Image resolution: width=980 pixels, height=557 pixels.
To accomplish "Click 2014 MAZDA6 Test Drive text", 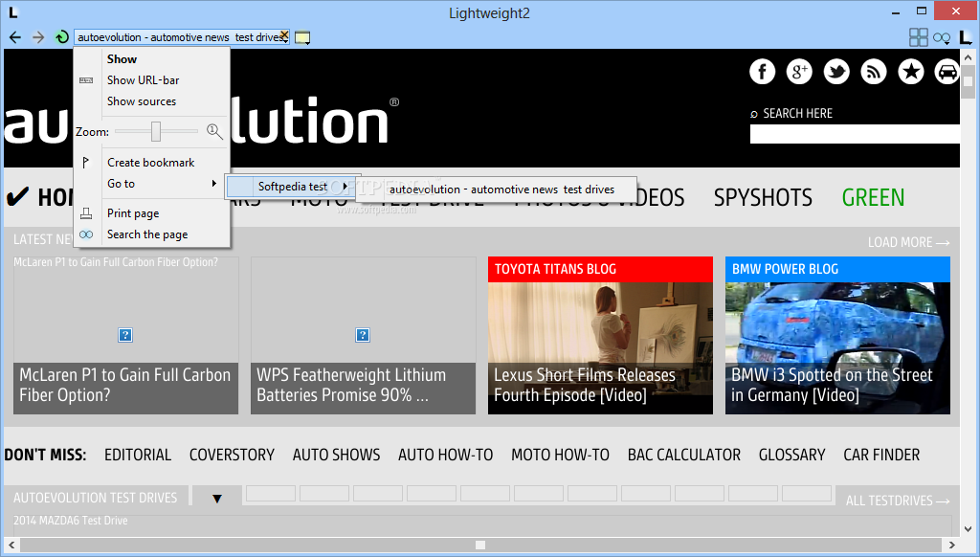I will [71, 520].
